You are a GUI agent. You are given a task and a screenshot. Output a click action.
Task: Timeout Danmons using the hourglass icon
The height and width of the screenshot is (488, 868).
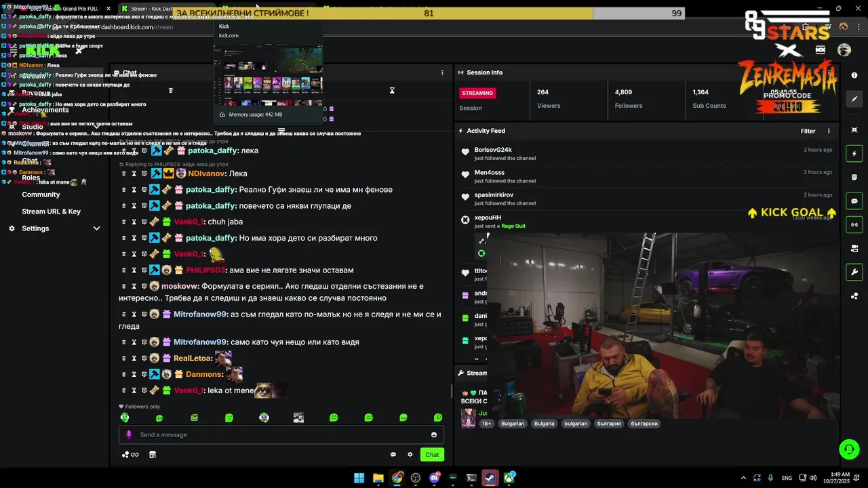coord(134,374)
